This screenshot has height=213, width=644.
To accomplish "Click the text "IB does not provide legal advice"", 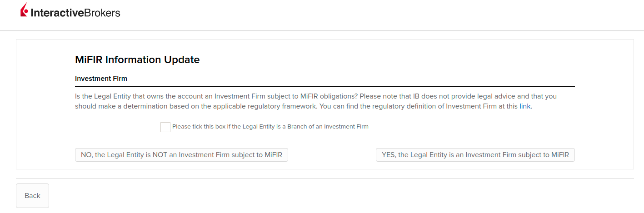I will pyautogui.click(x=464, y=96).
